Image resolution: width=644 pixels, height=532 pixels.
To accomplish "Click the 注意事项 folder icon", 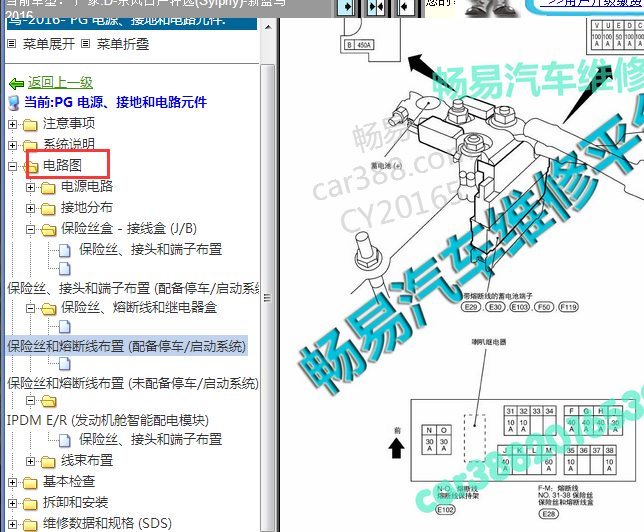I will click(30, 124).
